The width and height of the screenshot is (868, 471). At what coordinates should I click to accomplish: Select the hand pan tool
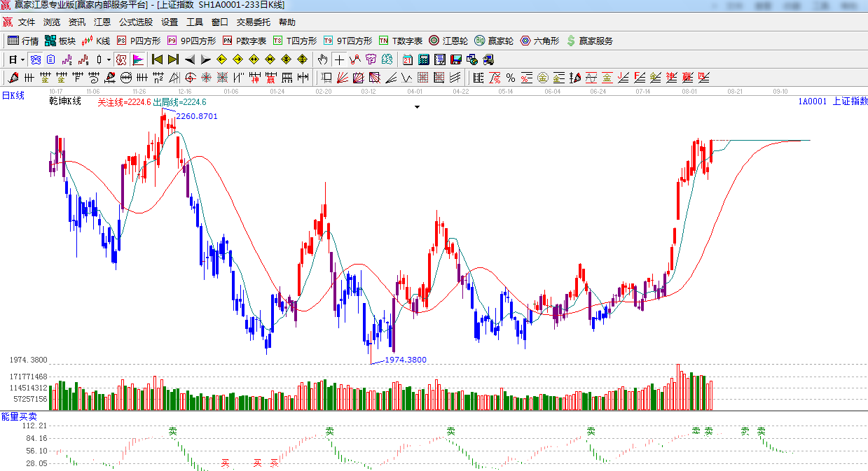pos(322,59)
